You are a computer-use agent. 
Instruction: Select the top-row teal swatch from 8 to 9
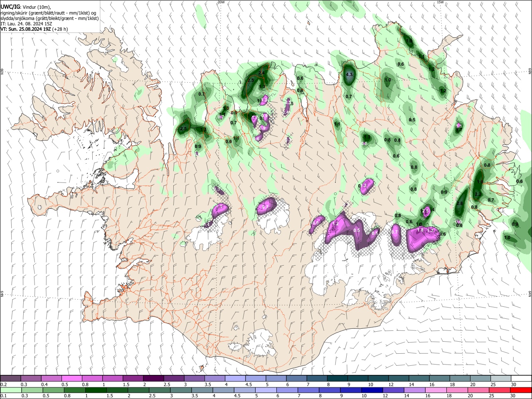tap(337, 379)
